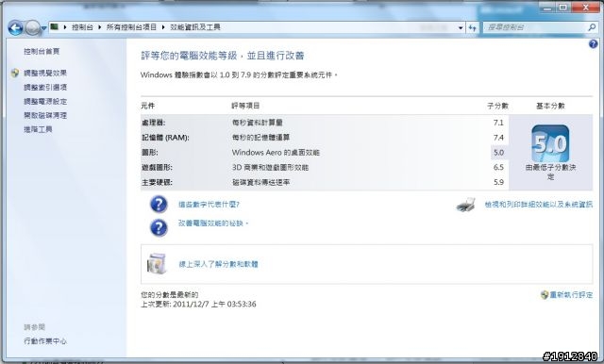Focus the 搜尋控制台 search box
Viewport: 604px width, 364px height.
[535, 27]
